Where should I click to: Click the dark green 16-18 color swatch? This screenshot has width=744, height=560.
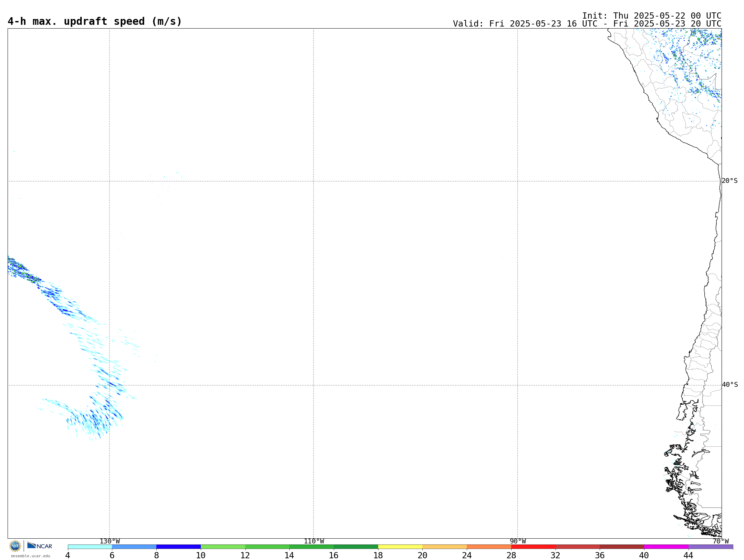tap(356, 547)
